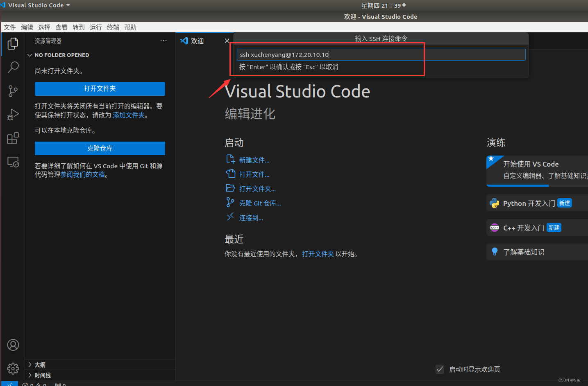588x386 pixels.
Task: Open the 选择 menu
Action: 44,27
